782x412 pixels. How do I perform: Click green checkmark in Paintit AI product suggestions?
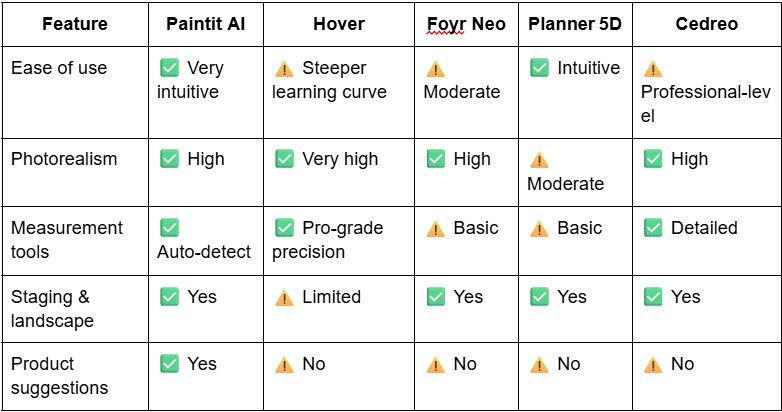click(x=169, y=364)
